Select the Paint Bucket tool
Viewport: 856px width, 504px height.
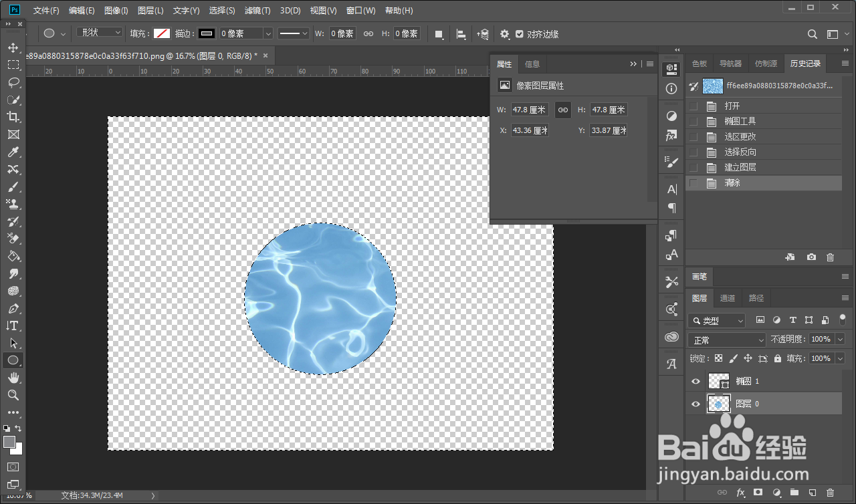13,256
